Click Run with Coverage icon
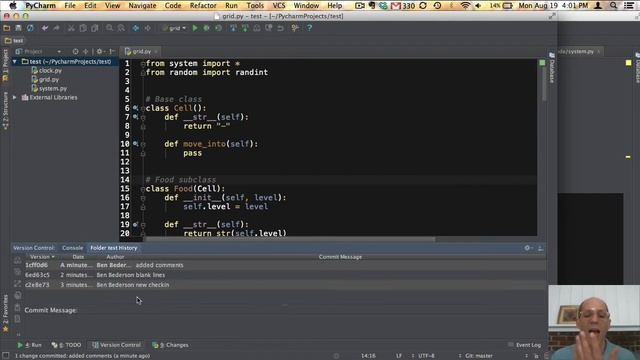Screen dimensions: 640x360 pos(218,28)
